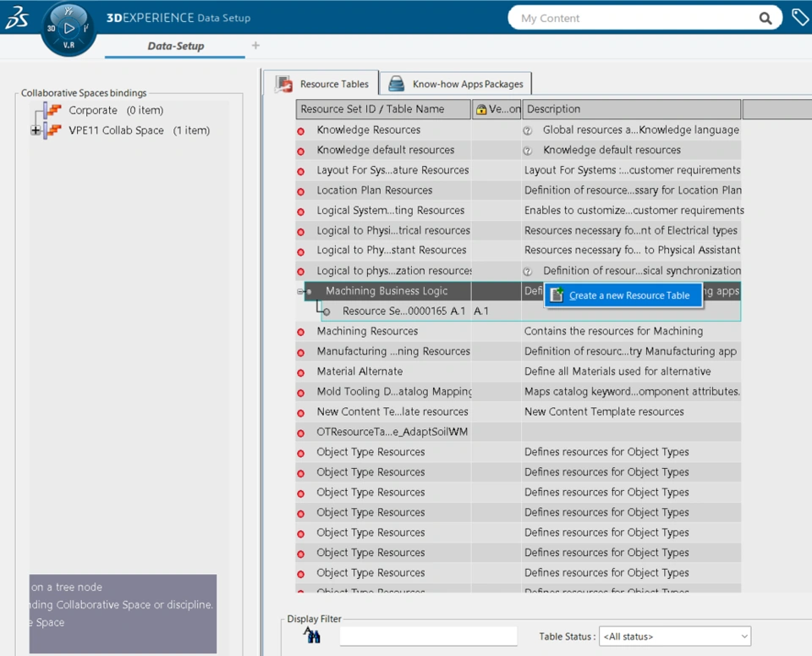The height and width of the screenshot is (656, 812).
Task: Select the Data-Setup tab
Action: (176, 46)
